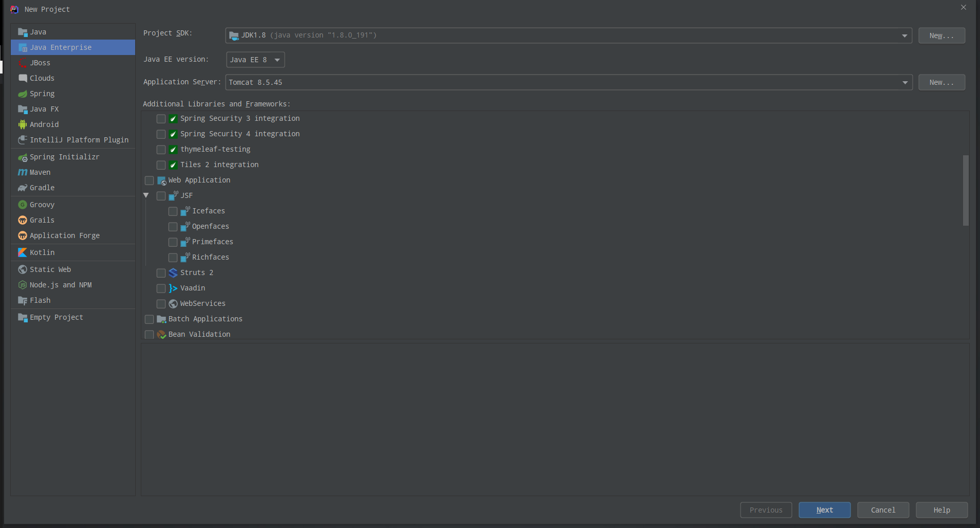Click the Vaadin icon
This screenshot has width=980, height=528.
coord(173,288)
